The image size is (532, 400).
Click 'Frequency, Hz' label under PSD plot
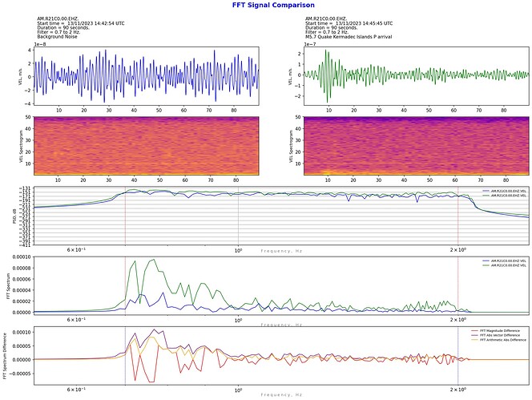(x=281, y=251)
